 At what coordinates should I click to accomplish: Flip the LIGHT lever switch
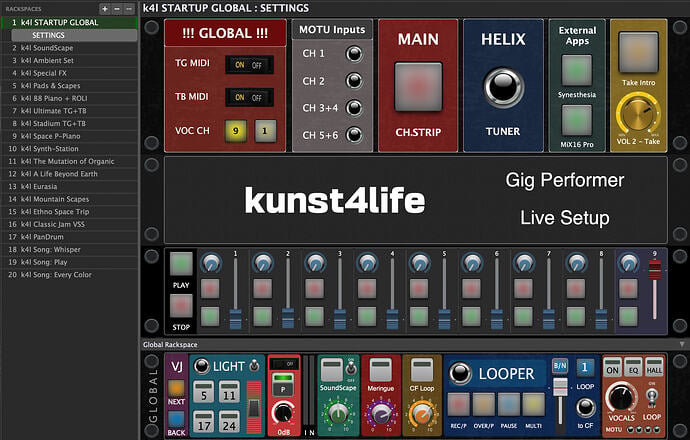pyautogui.click(x=254, y=365)
